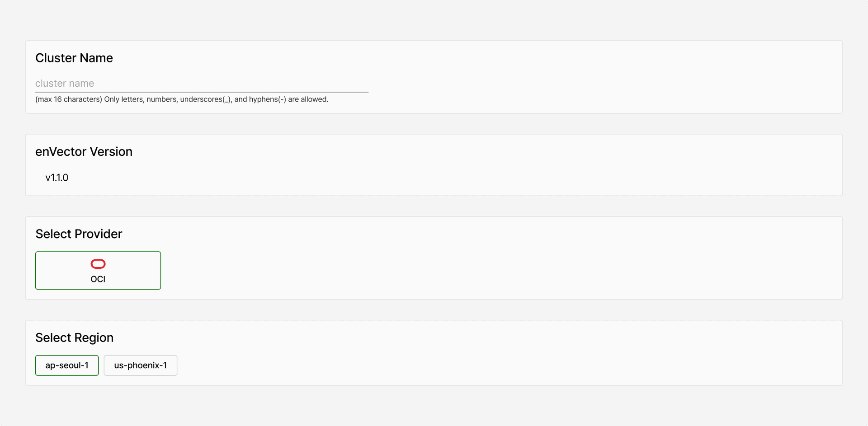Click inside the cluster name input field
868x426 pixels.
click(x=201, y=84)
